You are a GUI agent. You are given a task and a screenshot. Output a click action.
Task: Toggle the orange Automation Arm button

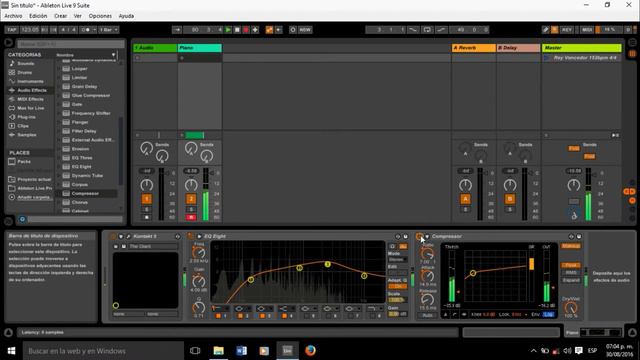(269, 30)
